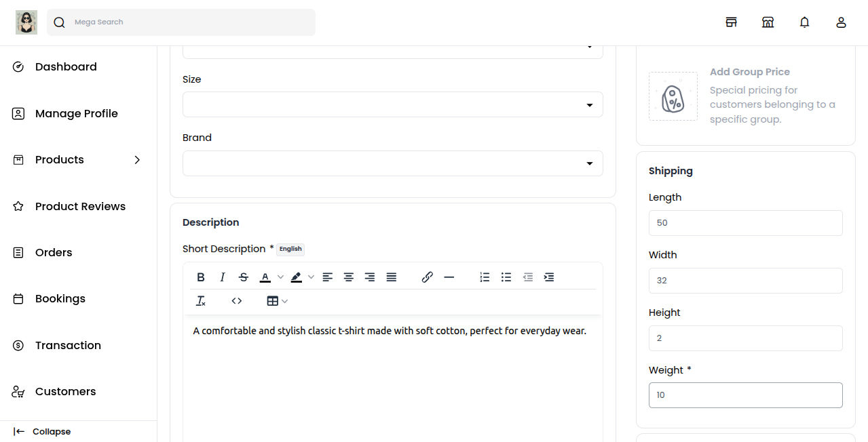868x442 pixels.
Task: Open Orders from the sidebar menu
Action: 54,253
